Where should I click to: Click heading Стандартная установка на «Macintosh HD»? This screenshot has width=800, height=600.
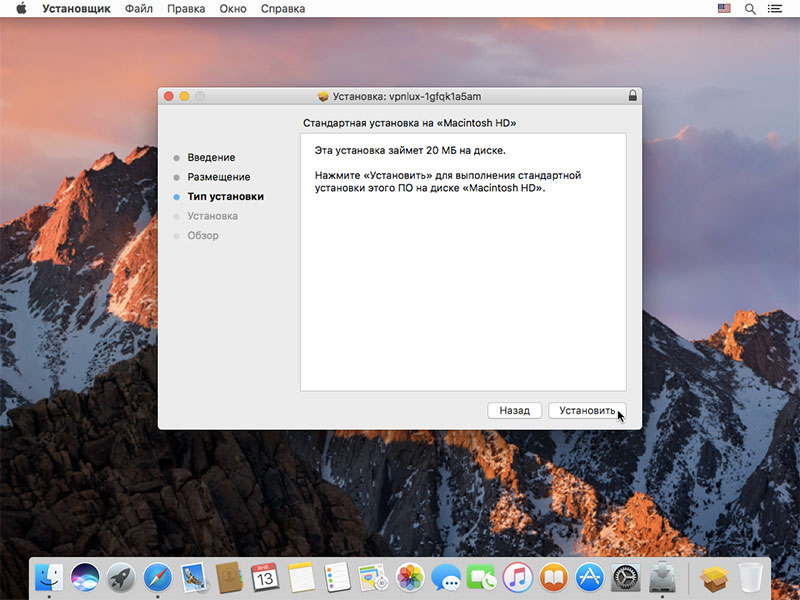click(x=410, y=123)
